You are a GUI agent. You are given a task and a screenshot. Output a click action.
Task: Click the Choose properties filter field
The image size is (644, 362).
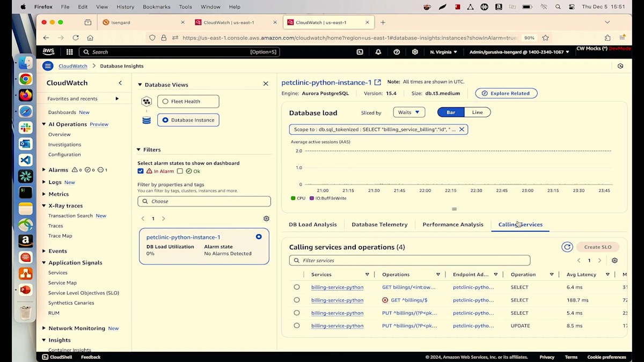tap(204, 201)
